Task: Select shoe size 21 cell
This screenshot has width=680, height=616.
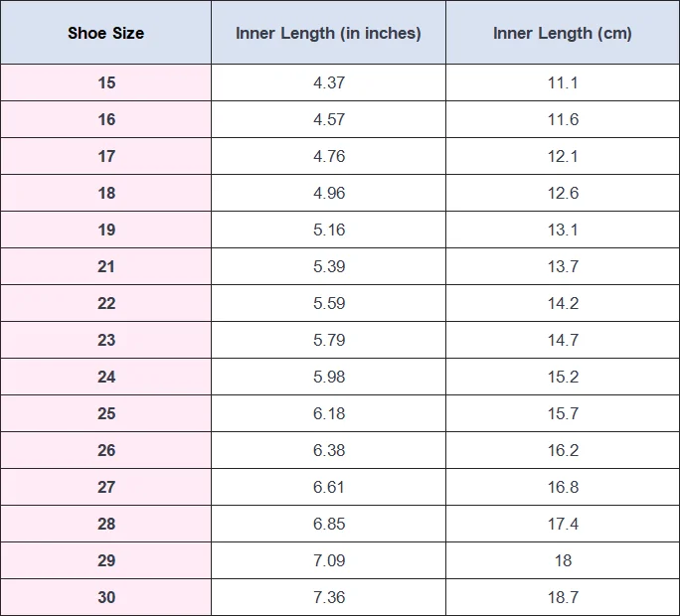Action: (105, 266)
